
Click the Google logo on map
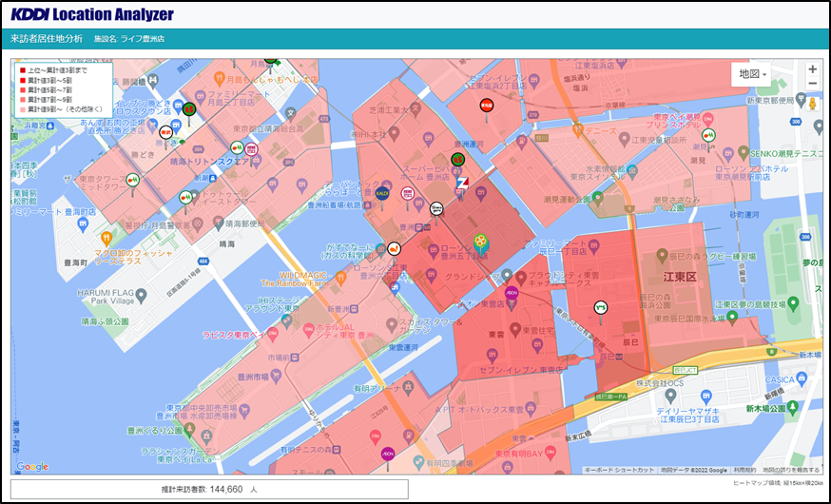[31, 466]
